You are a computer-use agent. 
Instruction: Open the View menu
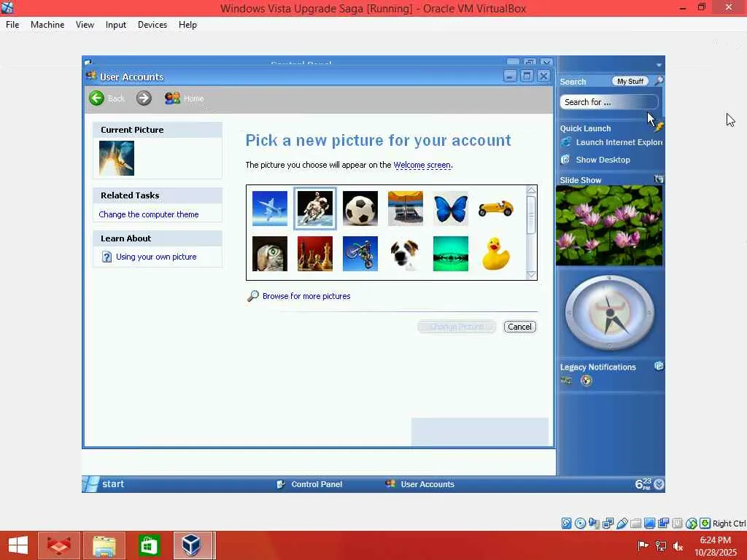point(85,25)
